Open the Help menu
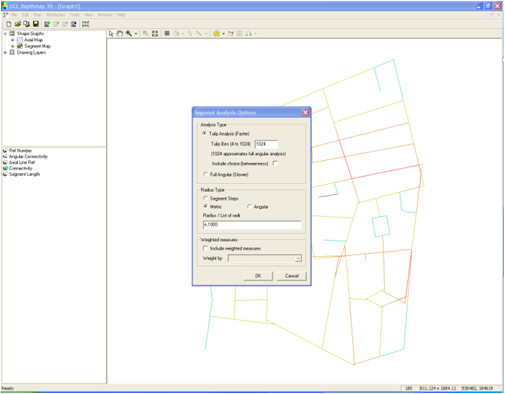 [121, 15]
